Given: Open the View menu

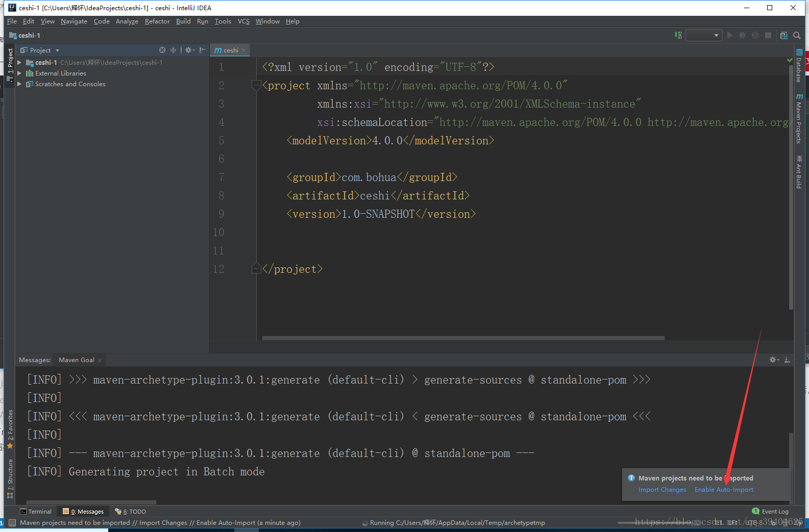Looking at the screenshot, I should 47,21.
